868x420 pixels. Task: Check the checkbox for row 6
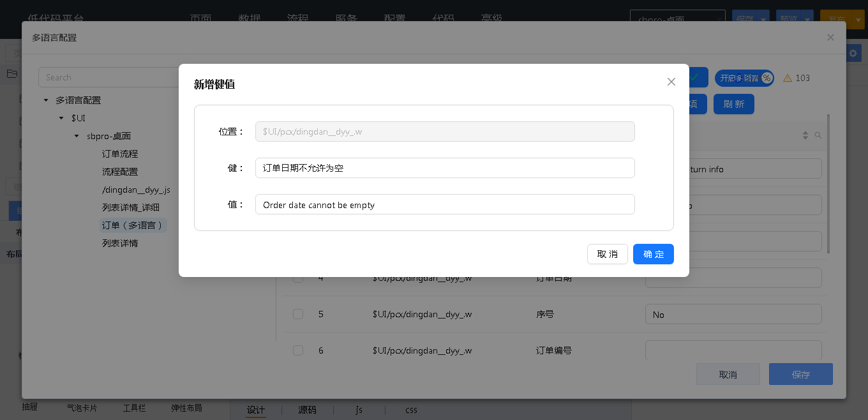[298, 350]
